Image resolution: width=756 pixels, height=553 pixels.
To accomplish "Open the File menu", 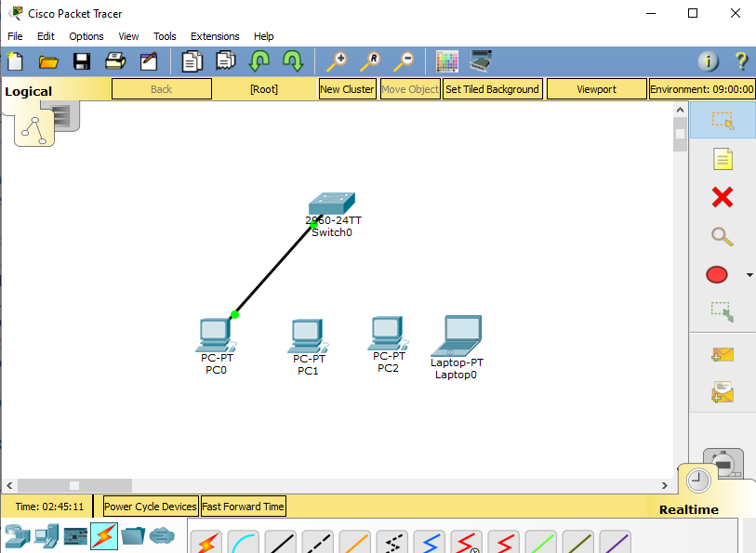I will [15, 36].
